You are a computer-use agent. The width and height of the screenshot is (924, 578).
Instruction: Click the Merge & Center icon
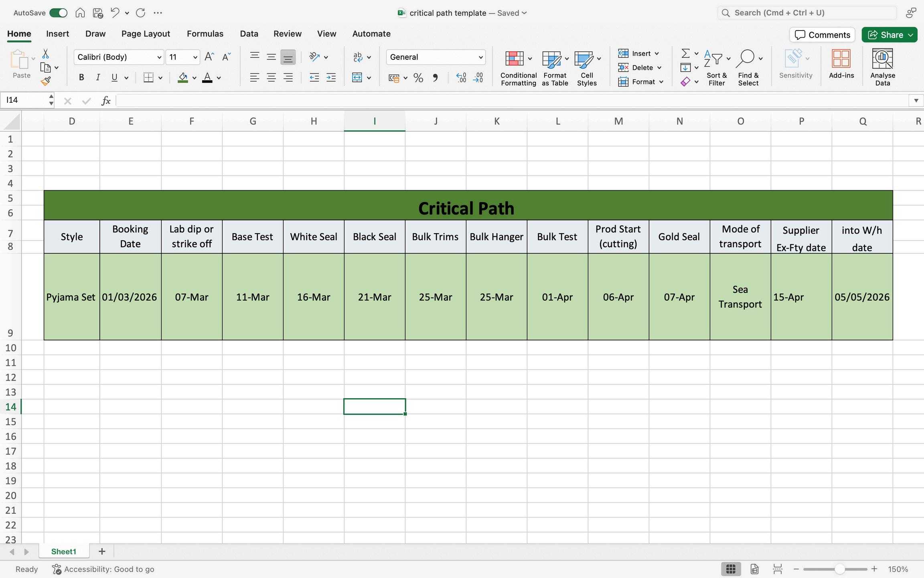(357, 77)
